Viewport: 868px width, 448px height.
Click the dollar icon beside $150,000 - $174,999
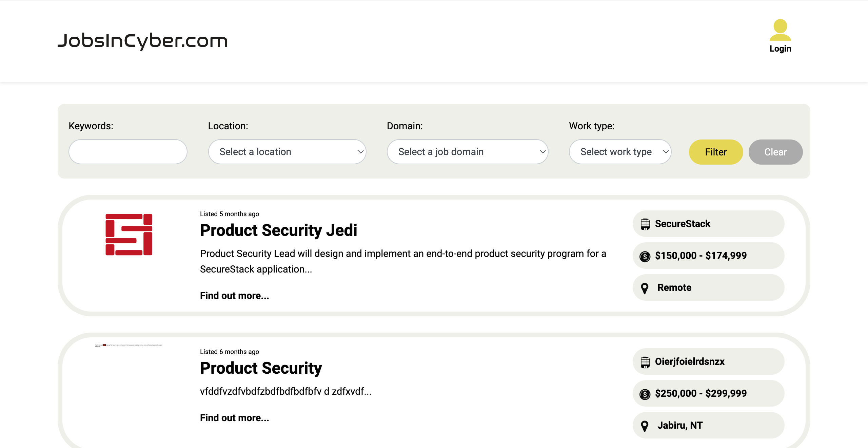click(x=645, y=256)
